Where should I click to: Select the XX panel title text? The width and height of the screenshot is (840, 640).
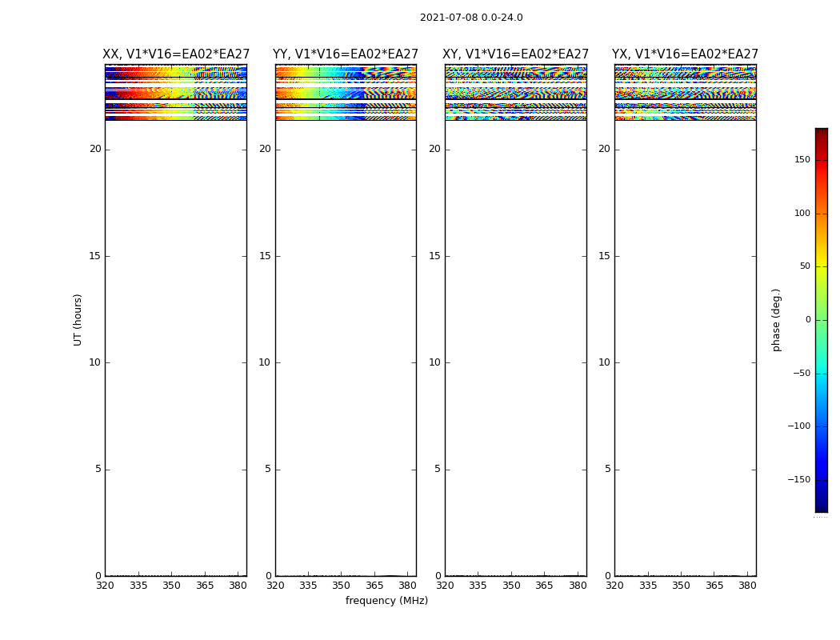pos(176,54)
